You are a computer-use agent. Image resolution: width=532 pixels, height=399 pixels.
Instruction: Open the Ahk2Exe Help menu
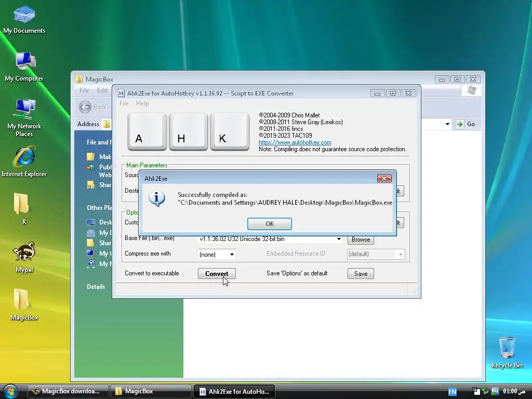[142, 103]
